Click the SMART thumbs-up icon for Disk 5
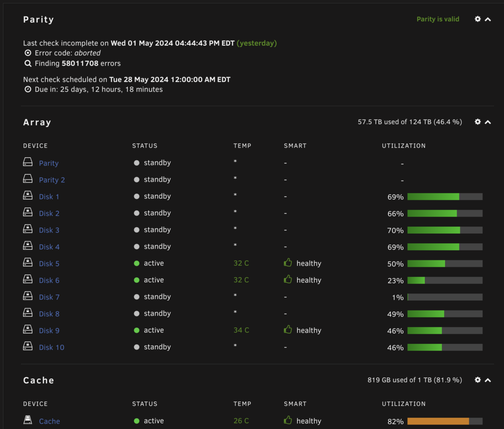The height and width of the screenshot is (429, 504). click(x=288, y=263)
